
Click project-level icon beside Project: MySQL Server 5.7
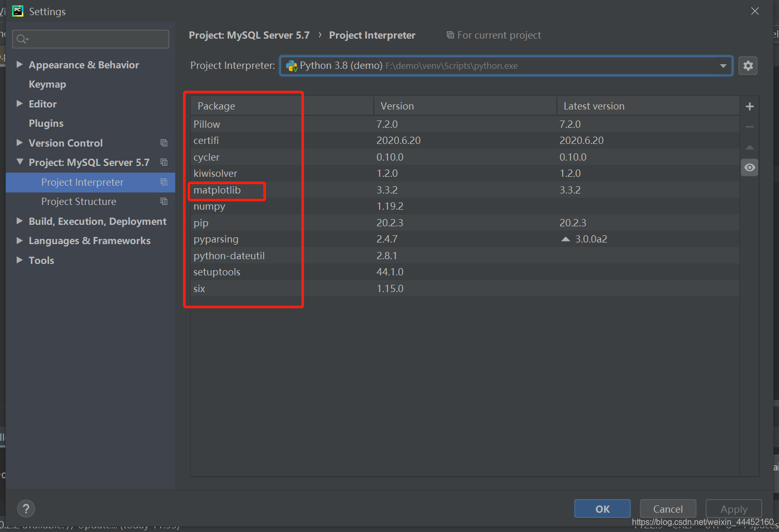(164, 162)
